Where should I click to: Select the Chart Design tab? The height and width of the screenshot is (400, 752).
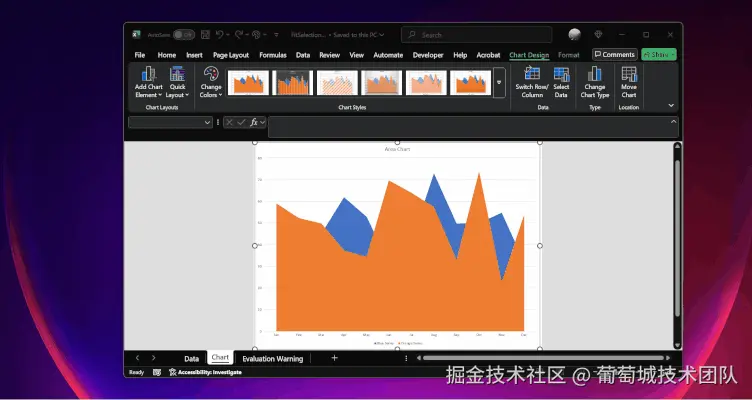pos(529,55)
